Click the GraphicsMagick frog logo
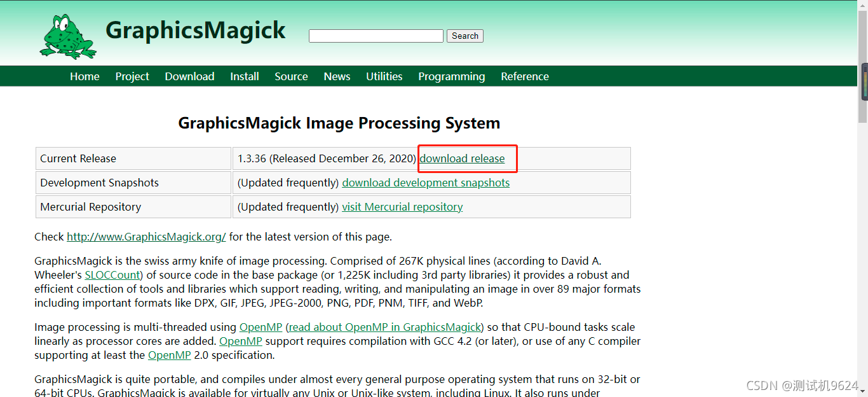This screenshot has width=868, height=397. [x=67, y=37]
